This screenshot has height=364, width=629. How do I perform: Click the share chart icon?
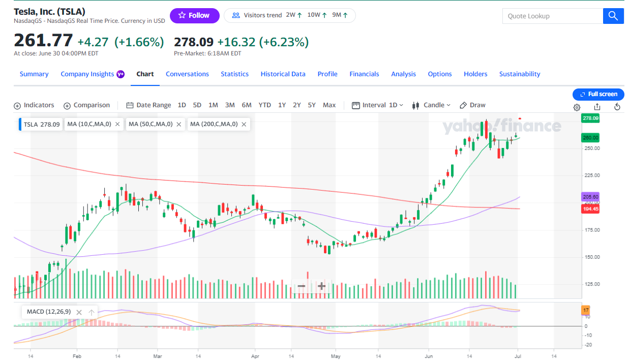pos(597,107)
